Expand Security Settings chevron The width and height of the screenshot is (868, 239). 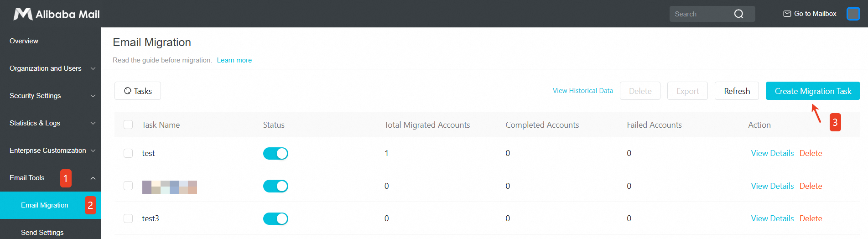93,96
